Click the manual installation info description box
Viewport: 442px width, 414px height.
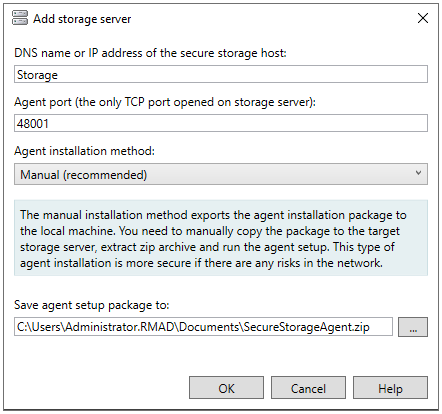click(221, 238)
